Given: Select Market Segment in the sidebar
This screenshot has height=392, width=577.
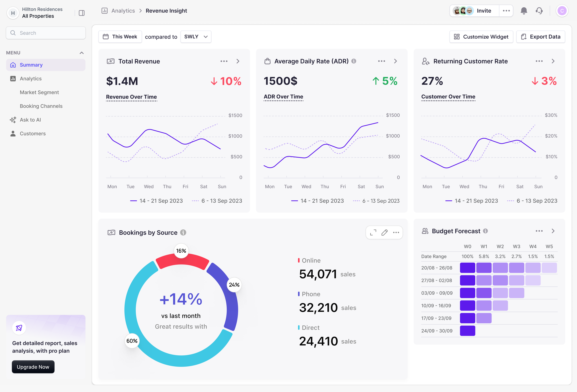Looking at the screenshot, I should [39, 92].
